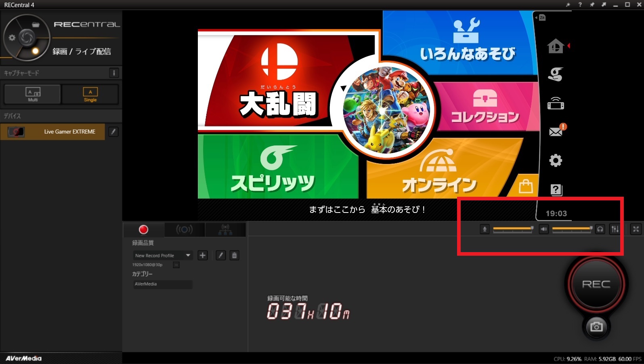Click the small icon beside 1920x1080@30p

(x=176, y=265)
